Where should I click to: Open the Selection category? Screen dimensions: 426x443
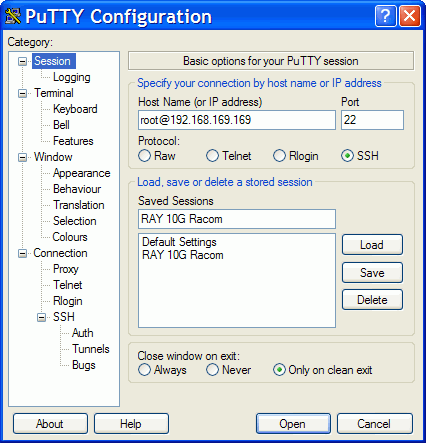pos(75,221)
